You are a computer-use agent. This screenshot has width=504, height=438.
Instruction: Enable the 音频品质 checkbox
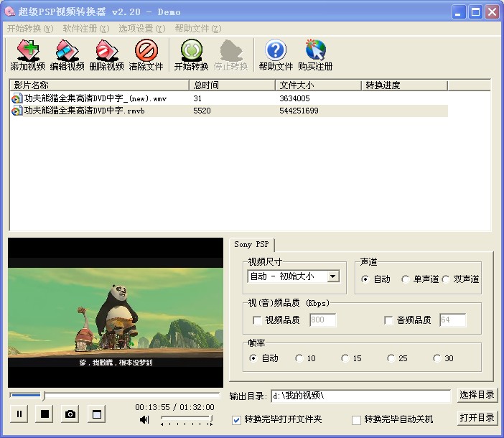pos(388,320)
